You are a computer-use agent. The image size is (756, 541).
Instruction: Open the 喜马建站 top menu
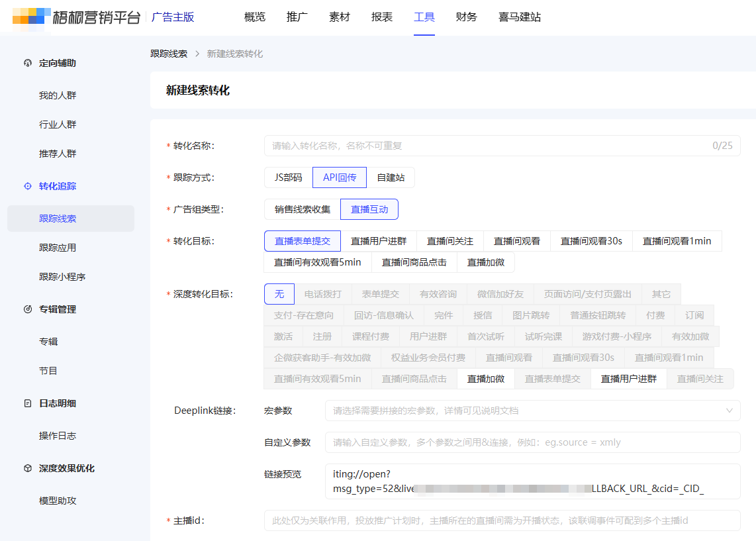(520, 17)
